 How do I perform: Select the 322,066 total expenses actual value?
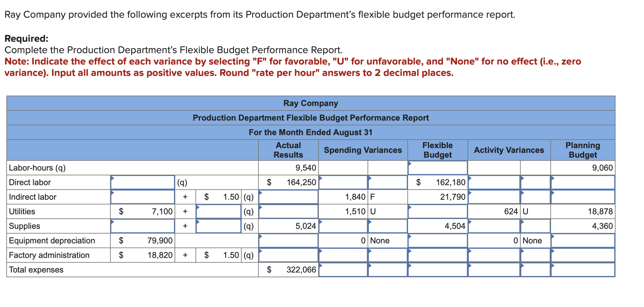pyautogui.click(x=301, y=270)
